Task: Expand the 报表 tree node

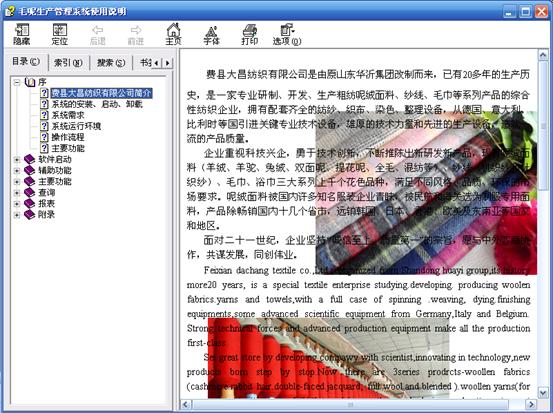Action: (x=17, y=204)
